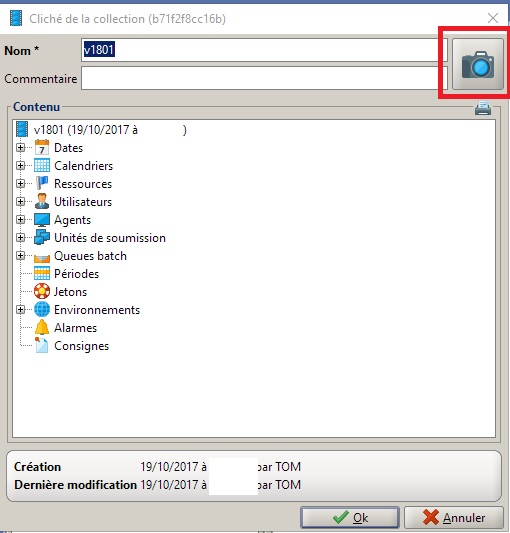Viewport: 510px width, 533px height.
Task: Click into the Nom text field
Action: point(264,50)
